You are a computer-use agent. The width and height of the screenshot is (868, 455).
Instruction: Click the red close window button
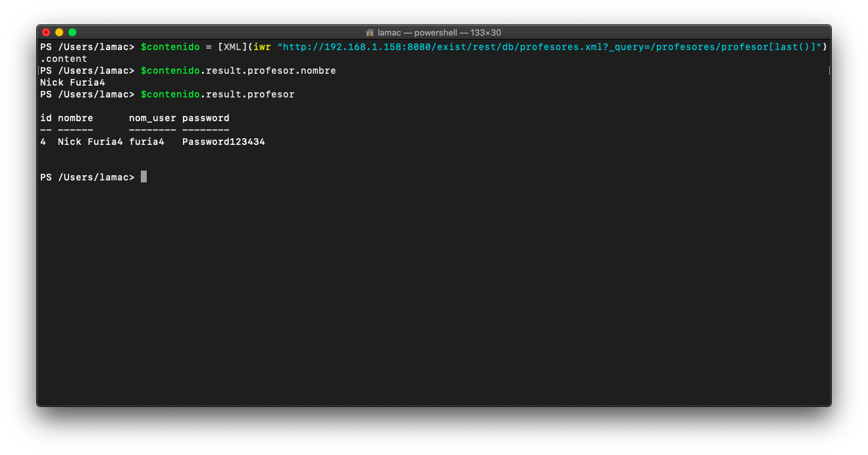tap(46, 32)
